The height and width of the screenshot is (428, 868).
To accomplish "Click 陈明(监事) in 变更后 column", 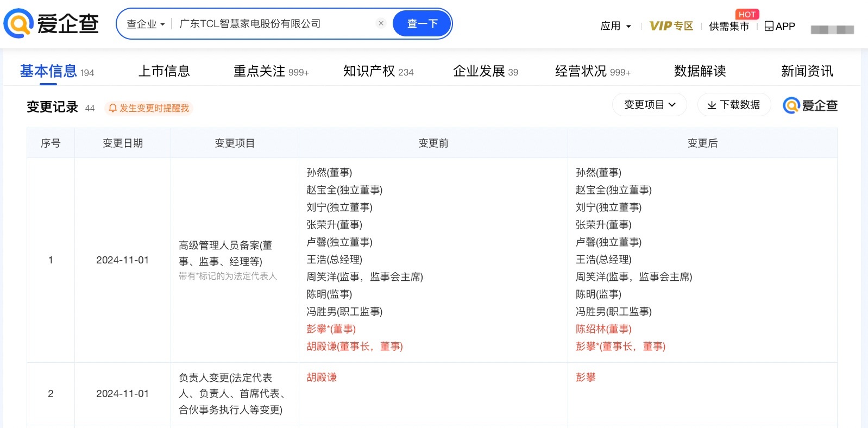I will tap(599, 294).
